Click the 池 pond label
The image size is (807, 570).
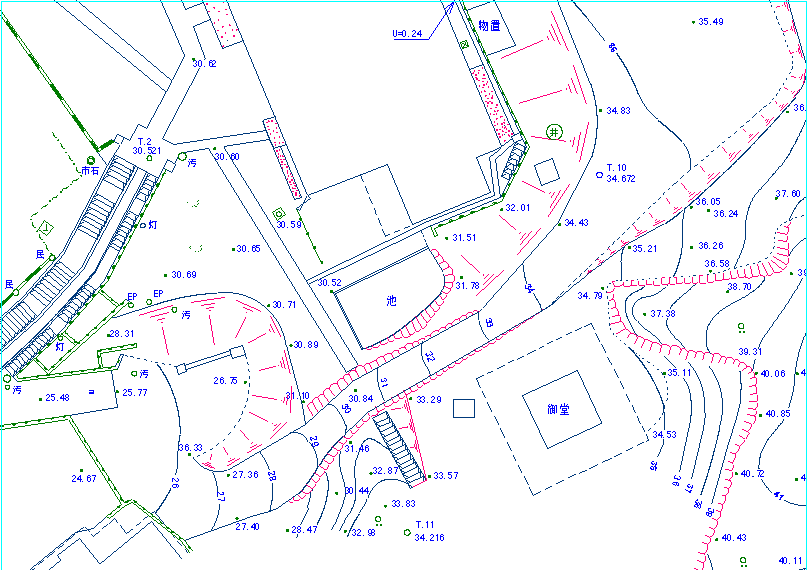[x=392, y=299]
